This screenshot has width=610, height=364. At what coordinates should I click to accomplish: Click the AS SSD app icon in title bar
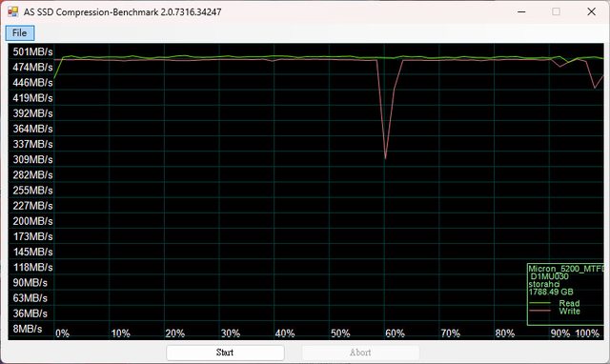click(x=12, y=11)
